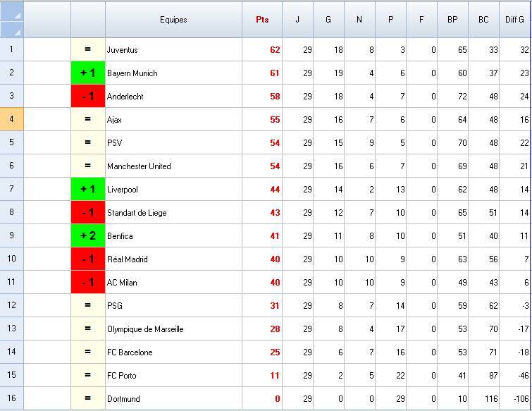Select the Manchester United team cell

point(173,166)
